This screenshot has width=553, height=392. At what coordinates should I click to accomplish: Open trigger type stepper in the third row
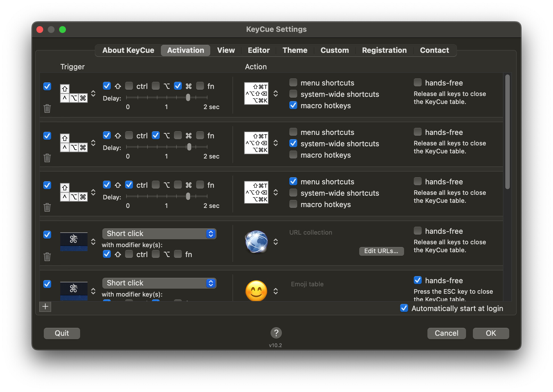coord(93,192)
